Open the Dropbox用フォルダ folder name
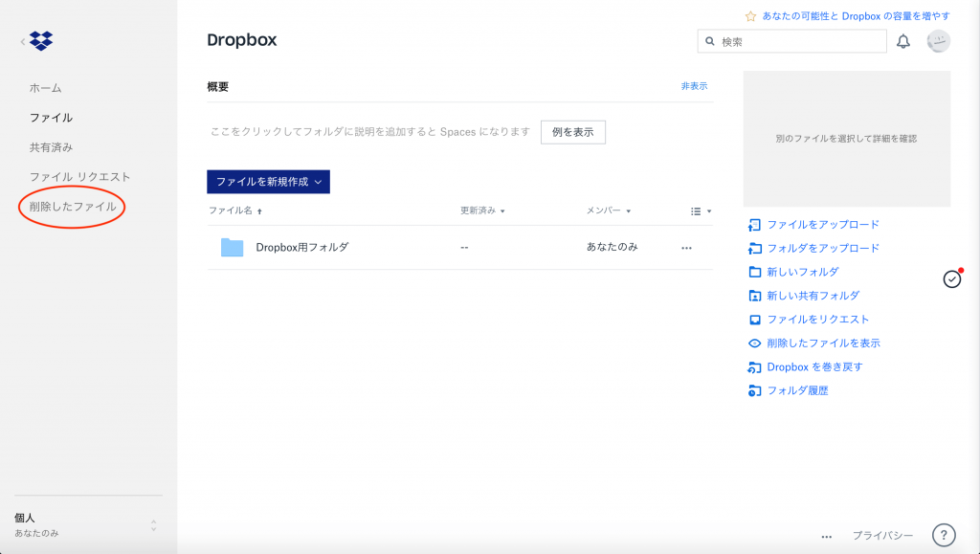Image resolution: width=980 pixels, height=554 pixels. click(301, 247)
